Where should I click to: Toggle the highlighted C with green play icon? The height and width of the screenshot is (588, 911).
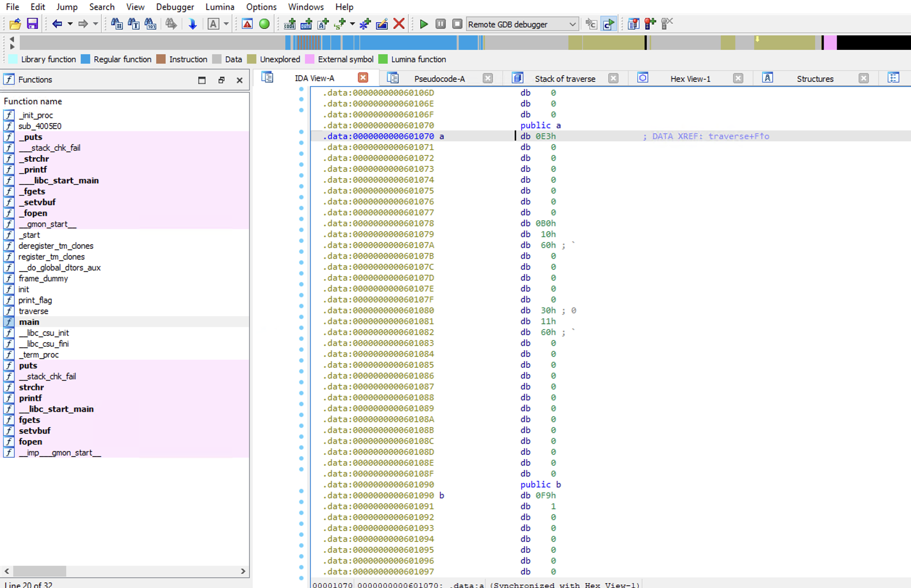(x=609, y=24)
